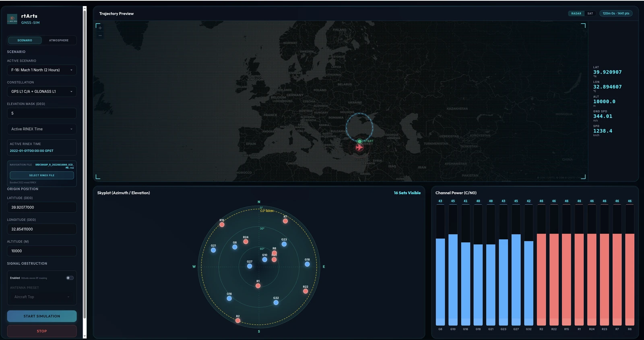This screenshot has width=644, height=340.
Task: Select satellite G23 on the skyplot
Action: tap(284, 244)
